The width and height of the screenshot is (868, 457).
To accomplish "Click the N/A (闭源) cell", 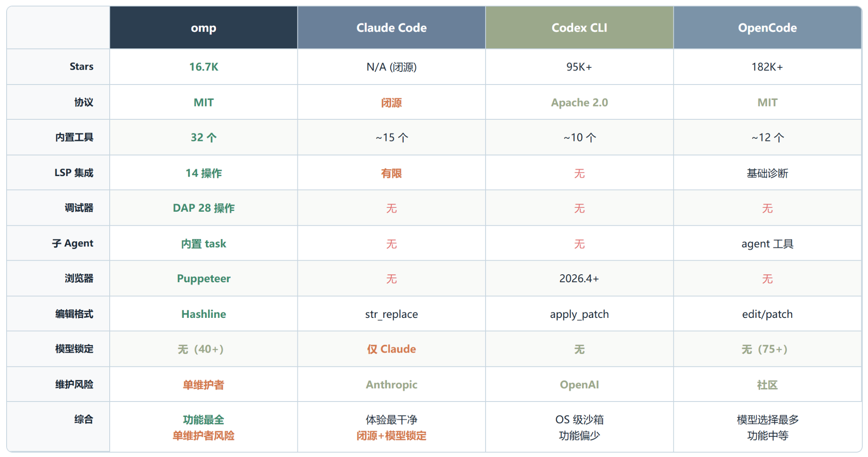I will coord(391,67).
